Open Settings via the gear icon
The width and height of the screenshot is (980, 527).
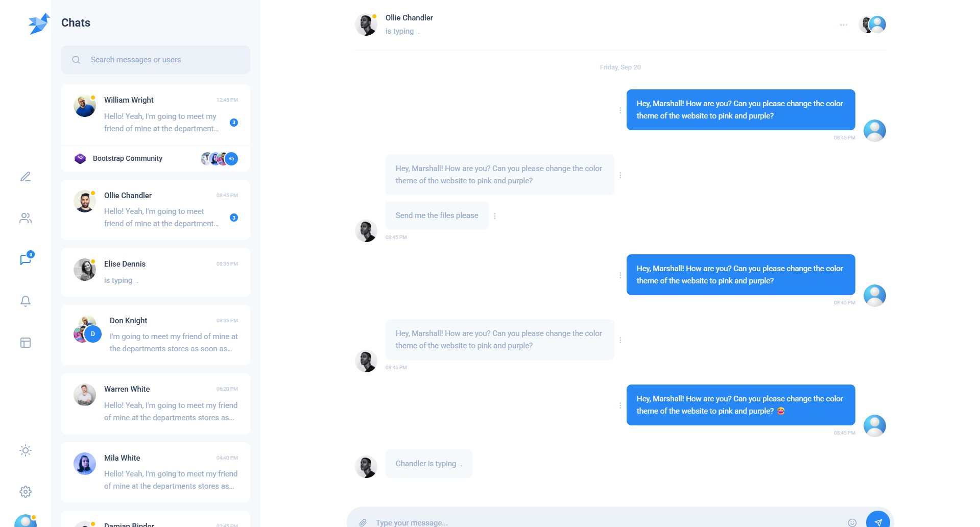pos(25,492)
